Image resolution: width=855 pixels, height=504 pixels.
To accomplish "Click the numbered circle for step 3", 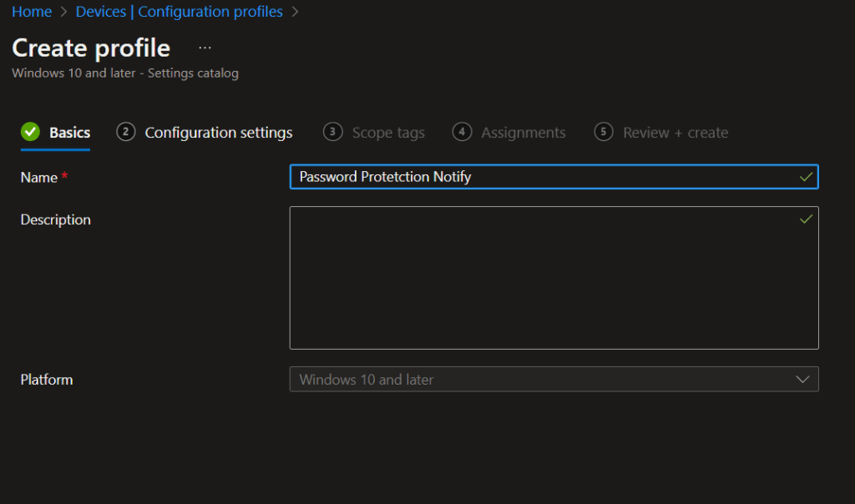I will (x=331, y=132).
